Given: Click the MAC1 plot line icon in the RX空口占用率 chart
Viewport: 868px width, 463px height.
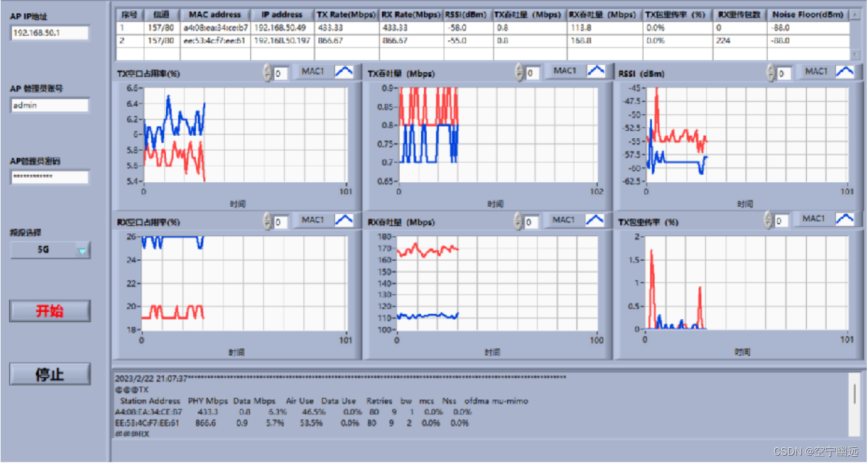Looking at the screenshot, I should (x=344, y=220).
